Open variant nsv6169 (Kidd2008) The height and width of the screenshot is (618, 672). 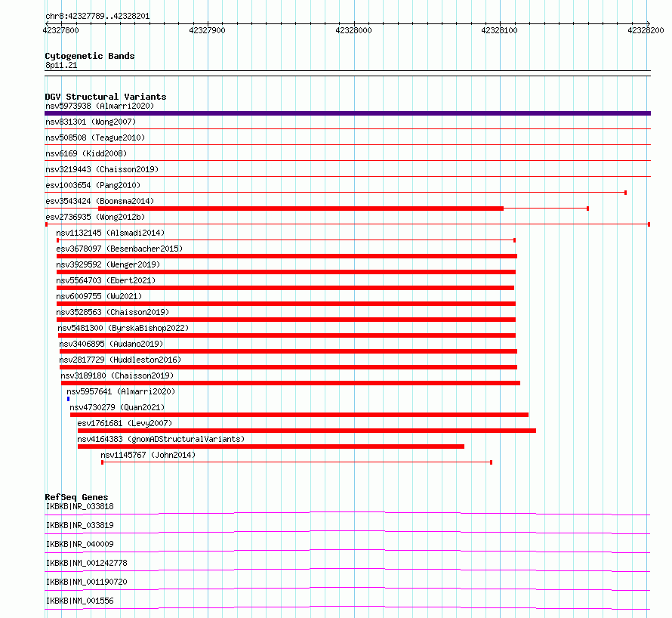86,153
